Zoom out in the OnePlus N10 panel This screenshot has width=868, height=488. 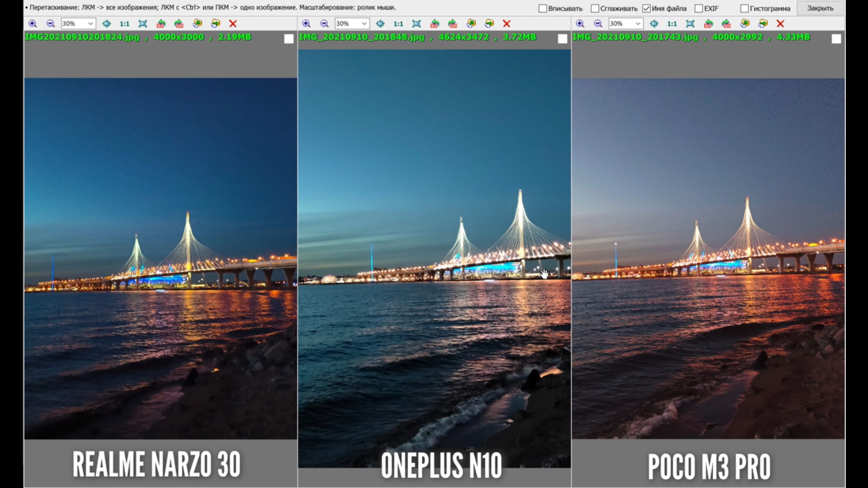pos(324,23)
